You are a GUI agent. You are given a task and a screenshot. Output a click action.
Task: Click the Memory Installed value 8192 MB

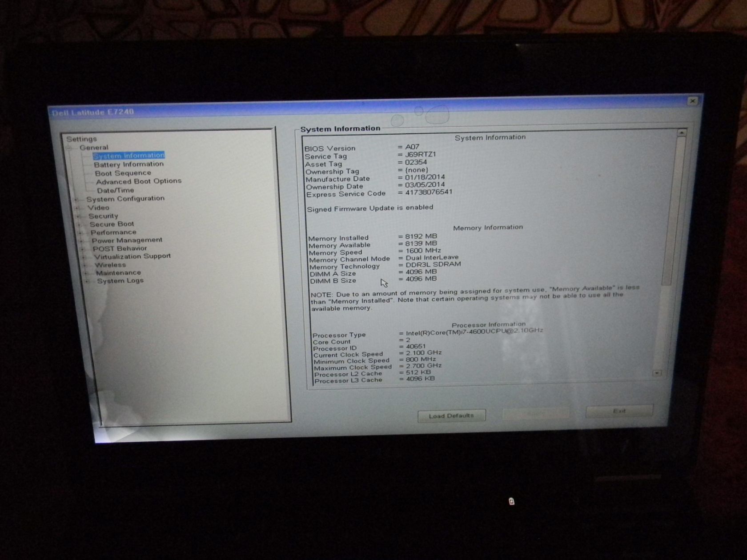coord(421,236)
